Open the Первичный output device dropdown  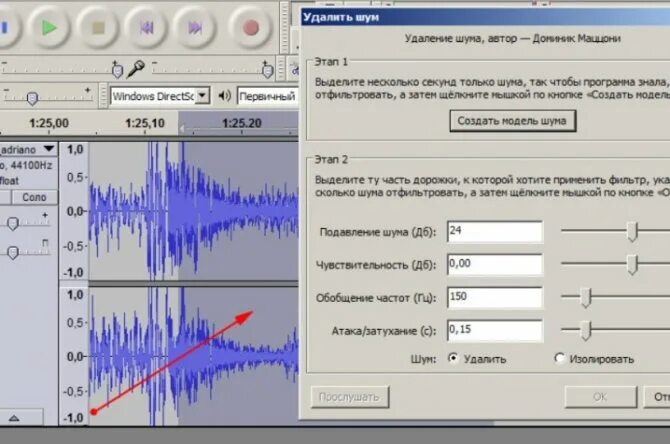coord(267,96)
